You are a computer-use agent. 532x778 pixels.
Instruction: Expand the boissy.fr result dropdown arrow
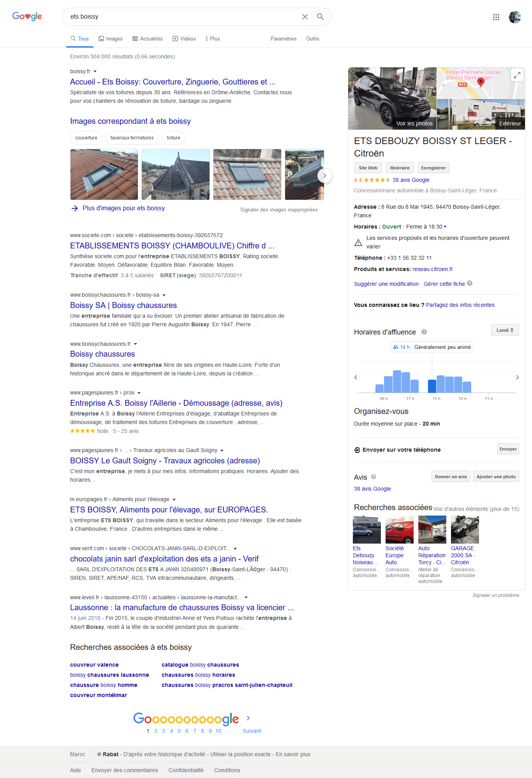(95, 72)
